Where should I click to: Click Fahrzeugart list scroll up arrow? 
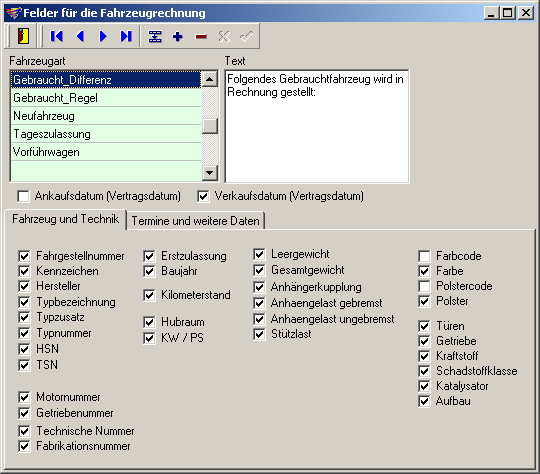[210, 79]
